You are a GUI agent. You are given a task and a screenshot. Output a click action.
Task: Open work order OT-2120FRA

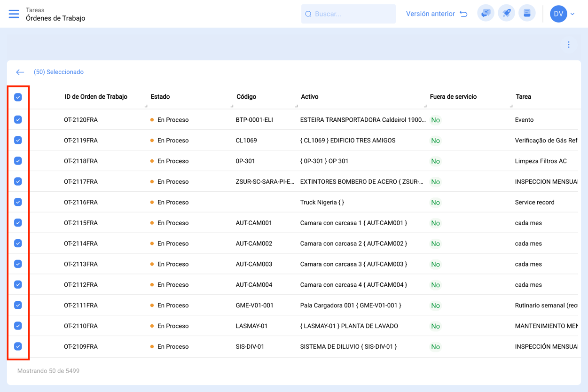point(81,120)
